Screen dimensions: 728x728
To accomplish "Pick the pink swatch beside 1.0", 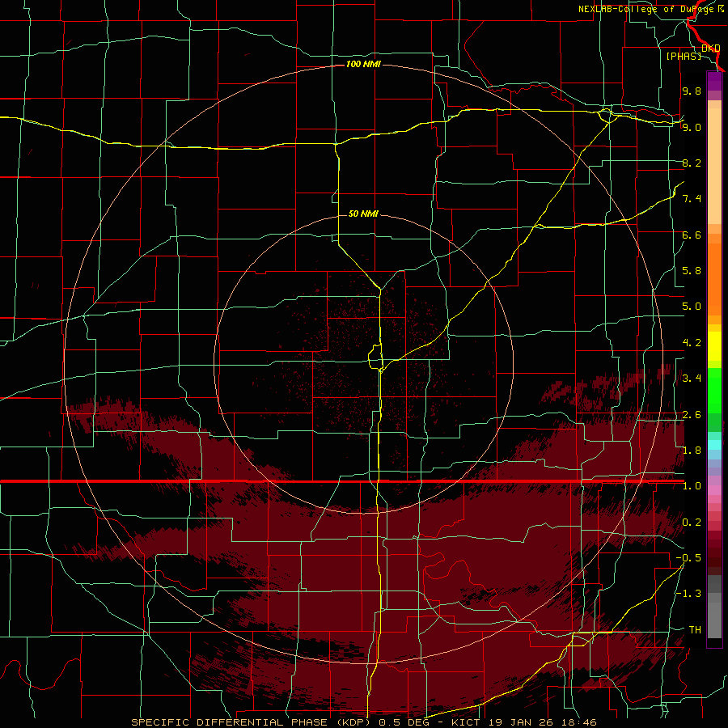I will 714,490.
